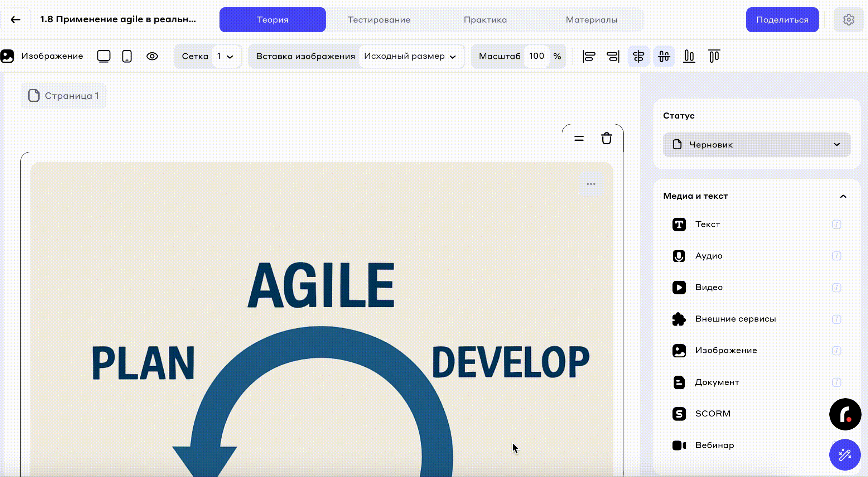Click the Поделиться button
The image size is (868, 477).
tap(782, 20)
